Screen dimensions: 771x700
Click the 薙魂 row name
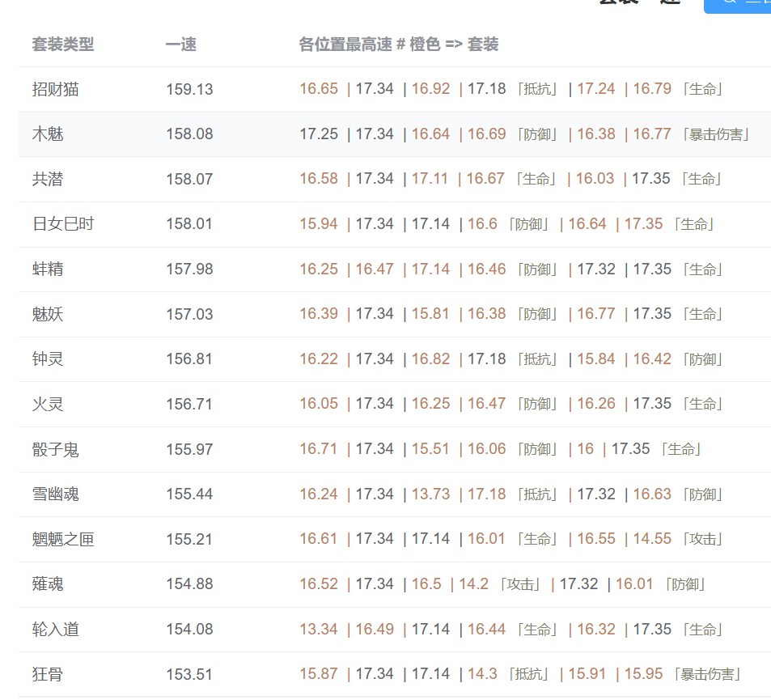(48, 583)
